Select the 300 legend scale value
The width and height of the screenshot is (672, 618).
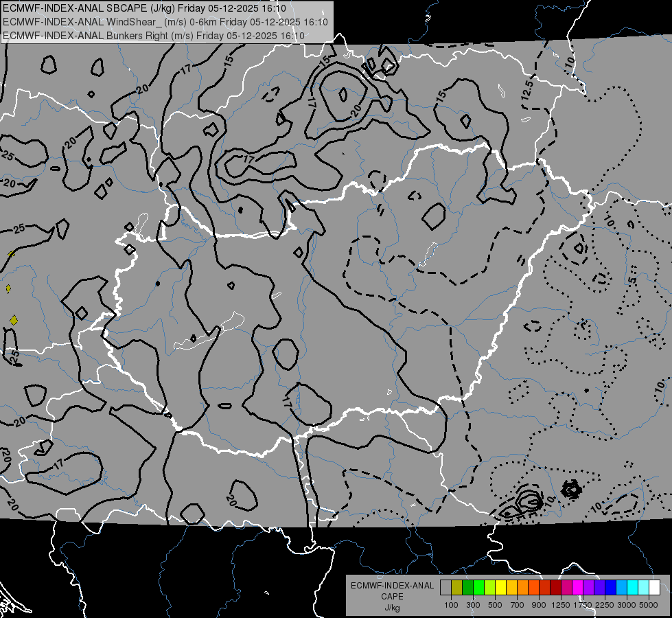point(473,605)
